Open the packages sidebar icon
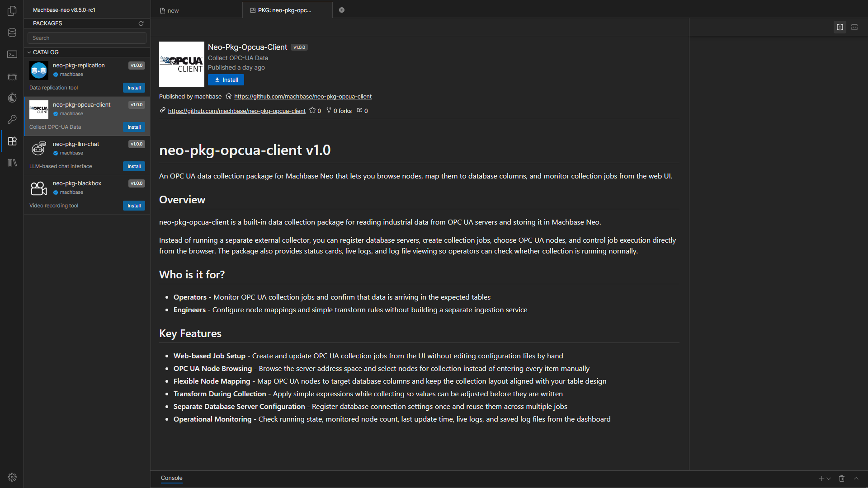 (12, 141)
